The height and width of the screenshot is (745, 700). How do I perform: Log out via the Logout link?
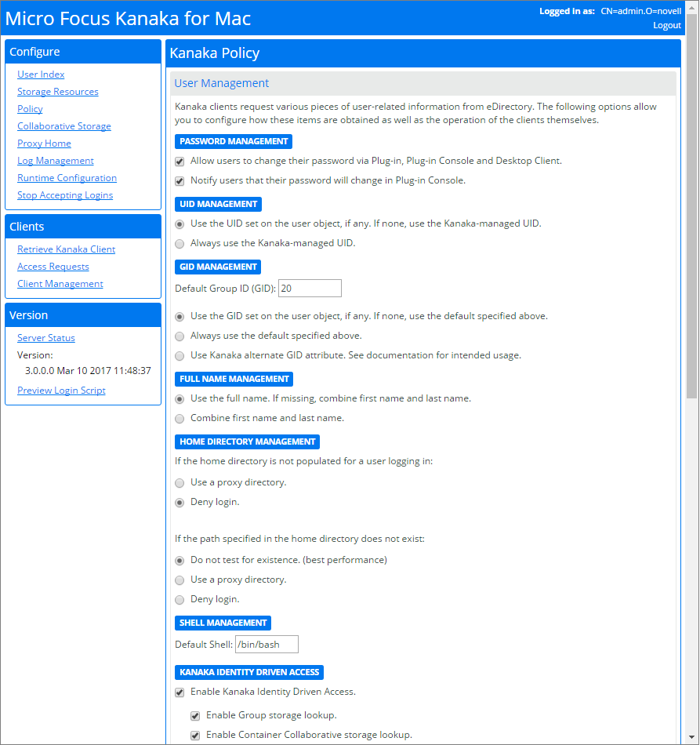[667, 25]
